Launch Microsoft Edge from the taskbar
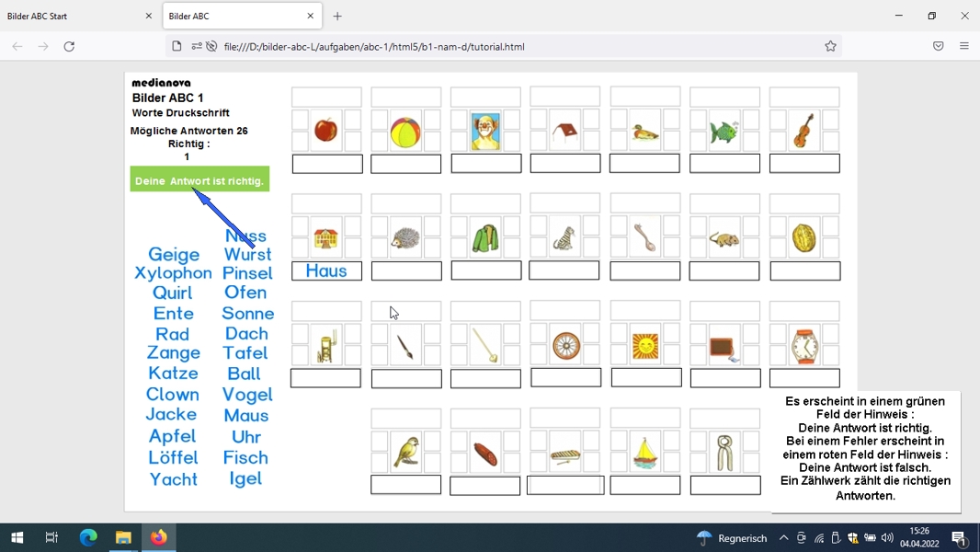The width and height of the screenshot is (980, 552). 88,537
